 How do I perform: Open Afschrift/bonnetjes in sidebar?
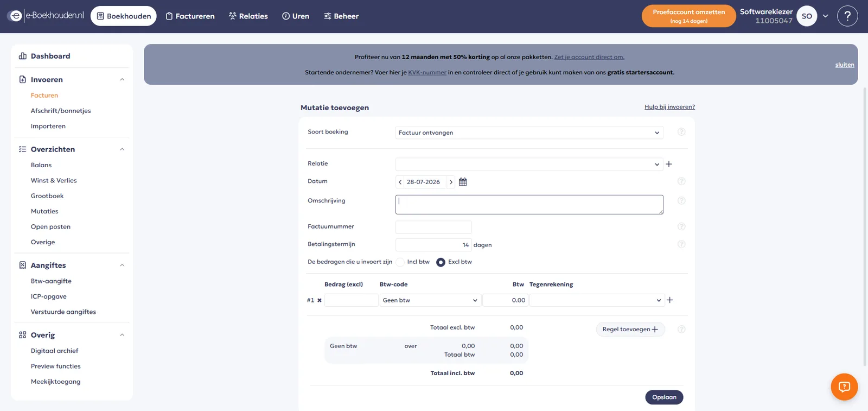point(61,111)
